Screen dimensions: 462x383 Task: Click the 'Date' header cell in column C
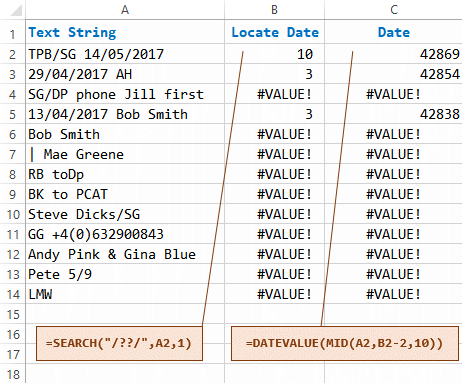pos(393,32)
